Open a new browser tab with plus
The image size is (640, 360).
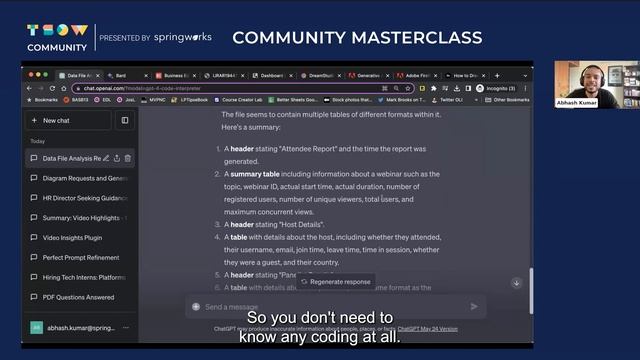pos(497,76)
